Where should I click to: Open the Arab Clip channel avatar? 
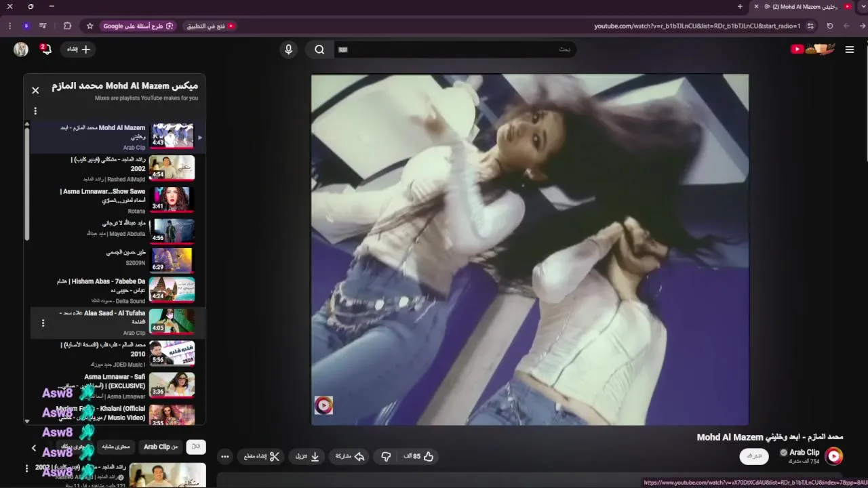(x=834, y=456)
